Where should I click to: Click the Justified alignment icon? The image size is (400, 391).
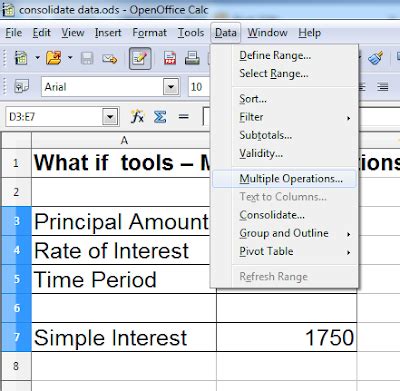click(383, 87)
